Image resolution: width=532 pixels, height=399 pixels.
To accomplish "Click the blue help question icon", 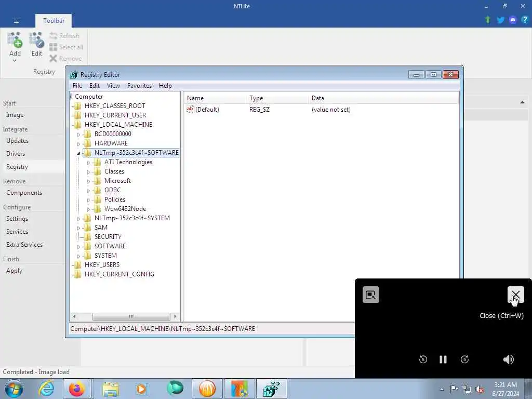I will (x=525, y=20).
